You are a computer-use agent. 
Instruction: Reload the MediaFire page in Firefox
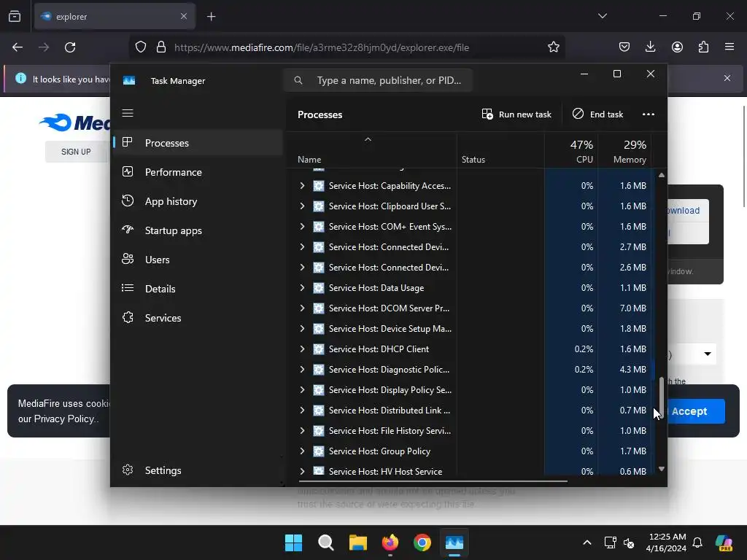point(70,47)
